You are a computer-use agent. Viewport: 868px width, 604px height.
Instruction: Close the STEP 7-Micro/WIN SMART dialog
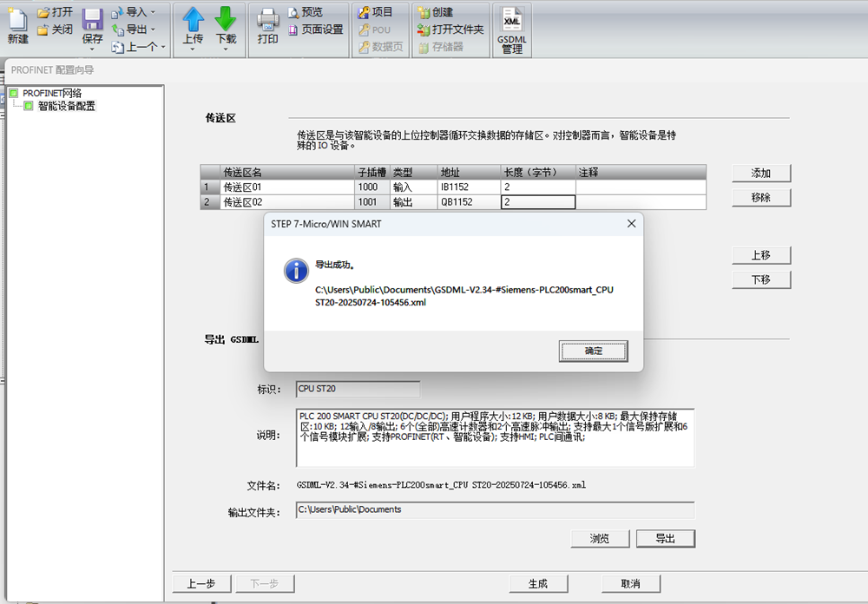pos(631,224)
